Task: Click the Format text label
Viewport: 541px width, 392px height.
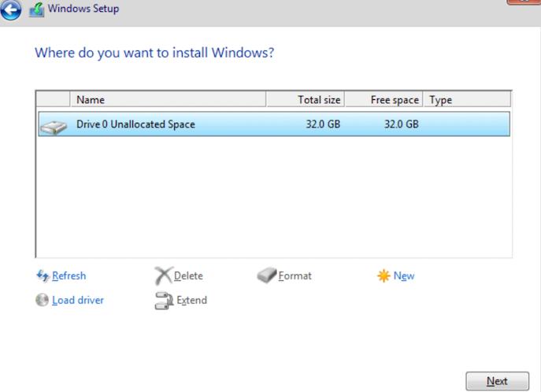Action: [x=295, y=276]
